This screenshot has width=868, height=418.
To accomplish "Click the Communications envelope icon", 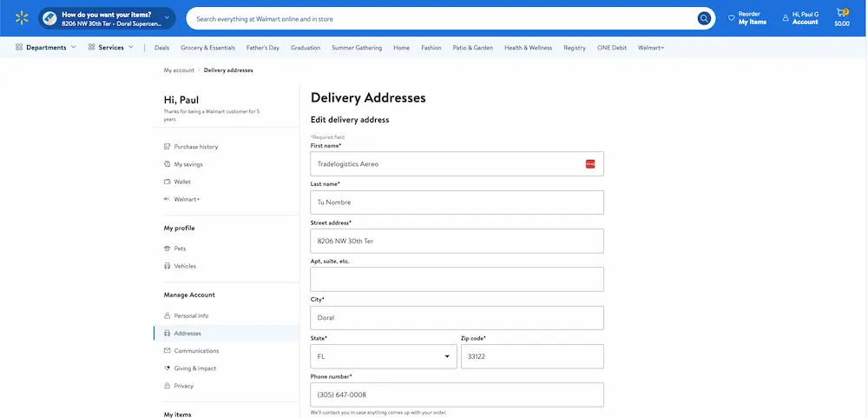I will click(168, 351).
